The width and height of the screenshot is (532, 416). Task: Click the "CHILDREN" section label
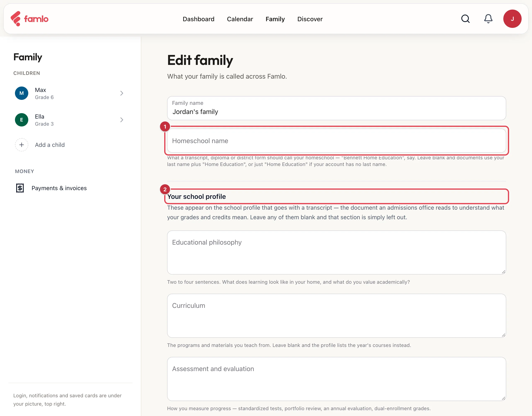(27, 73)
